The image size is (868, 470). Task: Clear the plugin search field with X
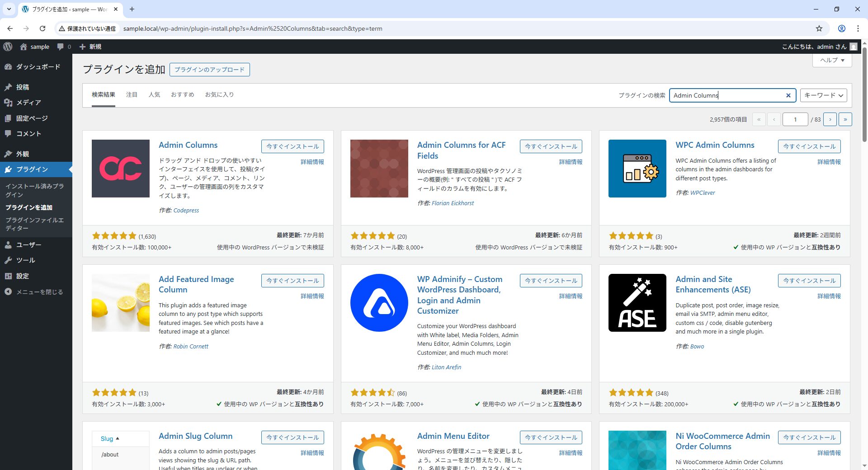click(788, 95)
